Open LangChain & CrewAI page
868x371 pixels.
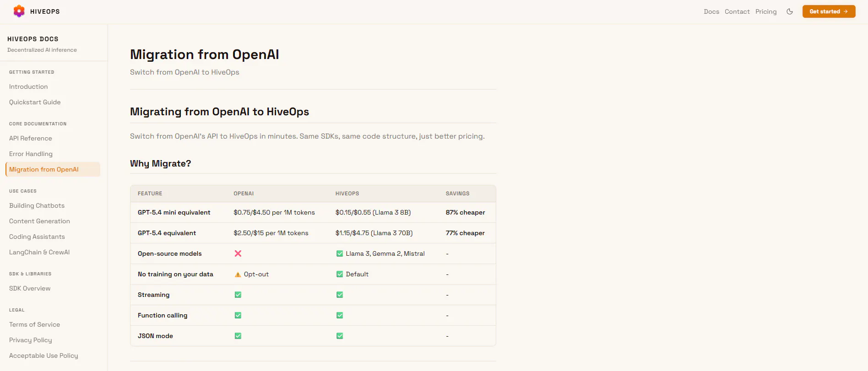click(39, 252)
